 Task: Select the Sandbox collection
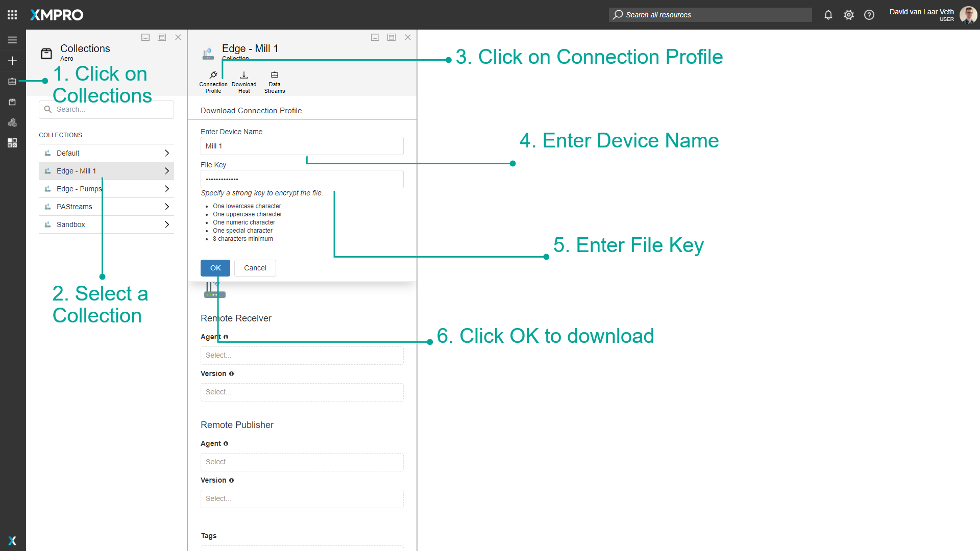[x=71, y=224]
